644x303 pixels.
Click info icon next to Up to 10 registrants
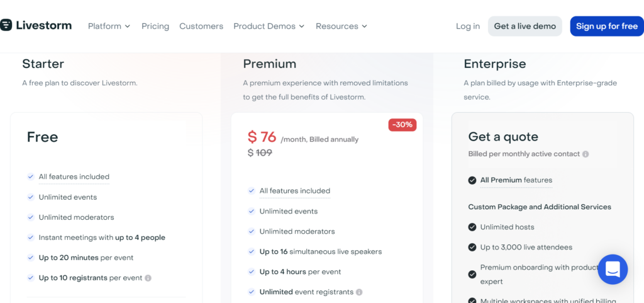point(148,278)
